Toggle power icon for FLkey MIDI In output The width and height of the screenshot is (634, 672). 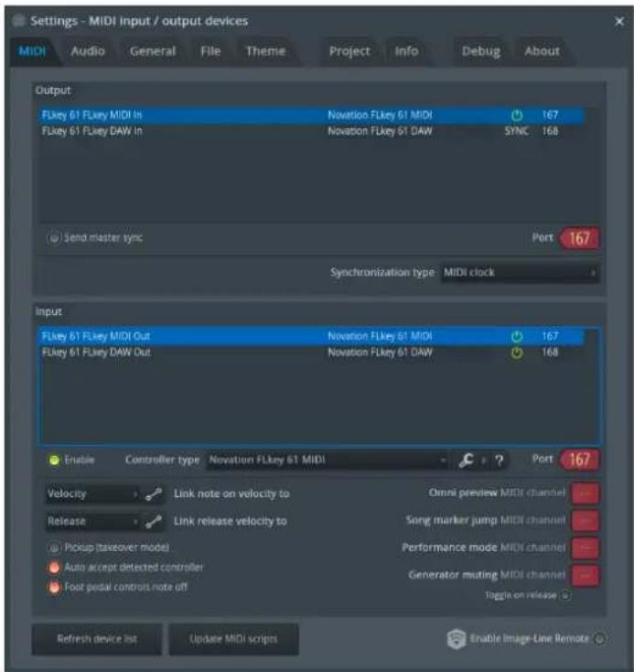click(517, 115)
